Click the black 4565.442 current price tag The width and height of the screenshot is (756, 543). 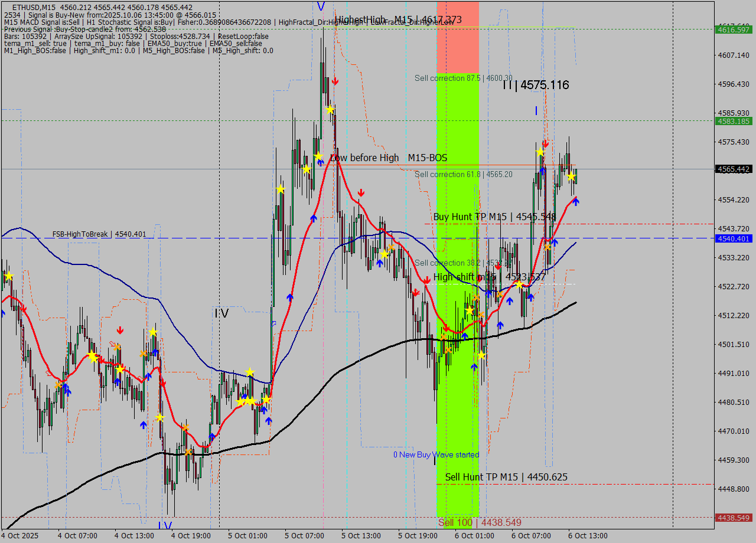click(x=733, y=169)
